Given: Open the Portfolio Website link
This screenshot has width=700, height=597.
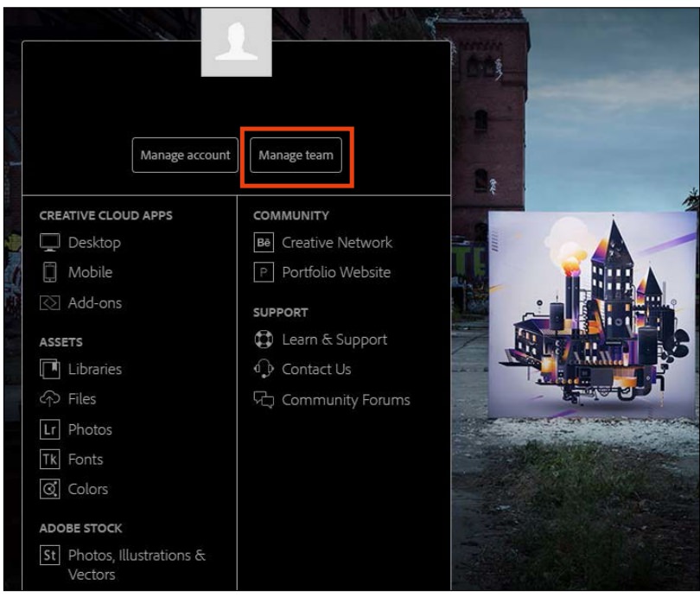Looking at the screenshot, I should (336, 272).
